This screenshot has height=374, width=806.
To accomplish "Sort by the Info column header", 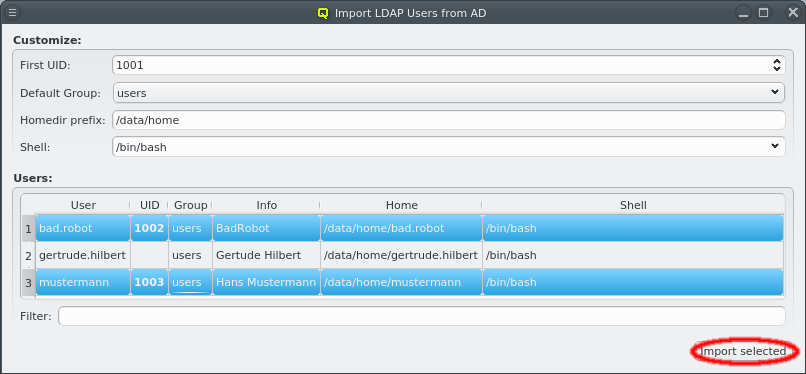I will point(266,205).
